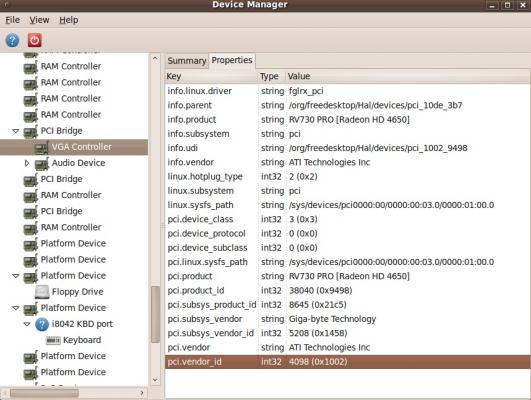Open the View menu

point(39,20)
